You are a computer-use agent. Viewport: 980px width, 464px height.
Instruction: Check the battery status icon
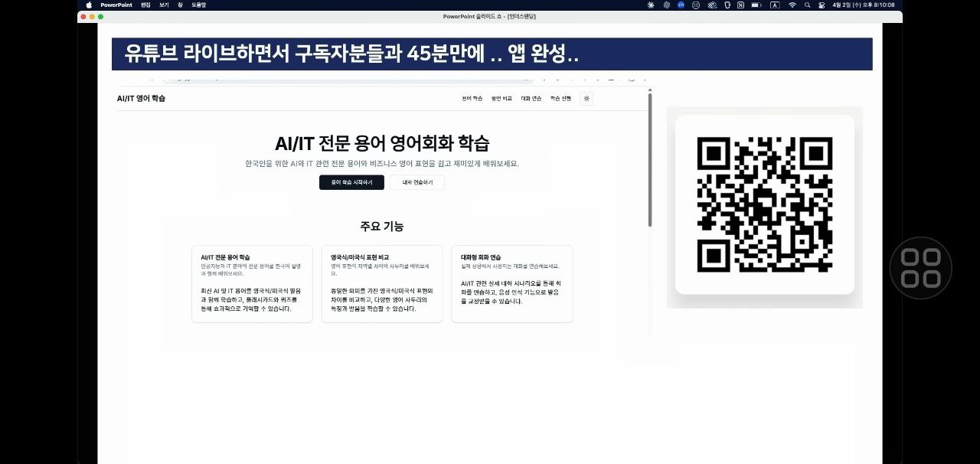point(756,5)
